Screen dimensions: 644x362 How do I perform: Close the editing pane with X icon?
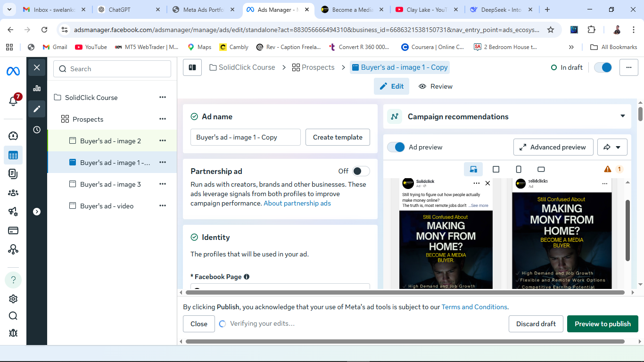[37, 67]
